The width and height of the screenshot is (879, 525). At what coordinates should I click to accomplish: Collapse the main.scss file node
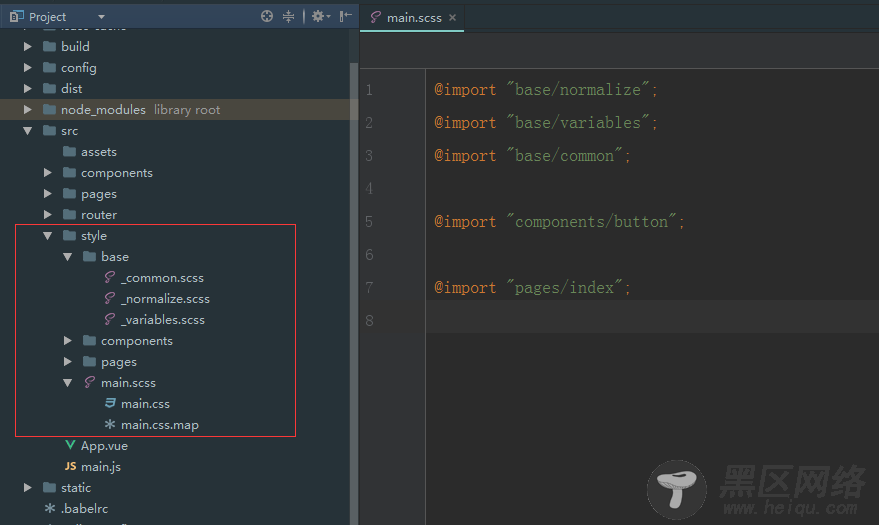(68, 383)
